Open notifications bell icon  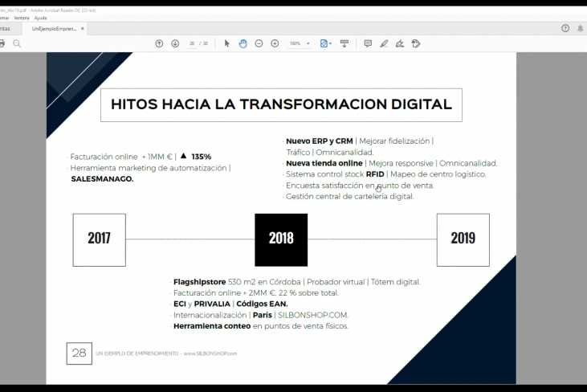tap(581, 28)
